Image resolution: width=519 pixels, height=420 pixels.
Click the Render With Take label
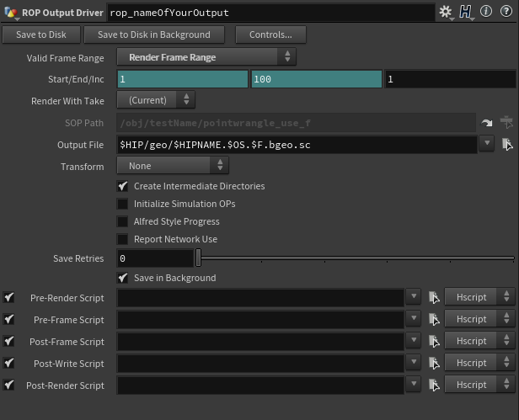(x=67, y=101)
